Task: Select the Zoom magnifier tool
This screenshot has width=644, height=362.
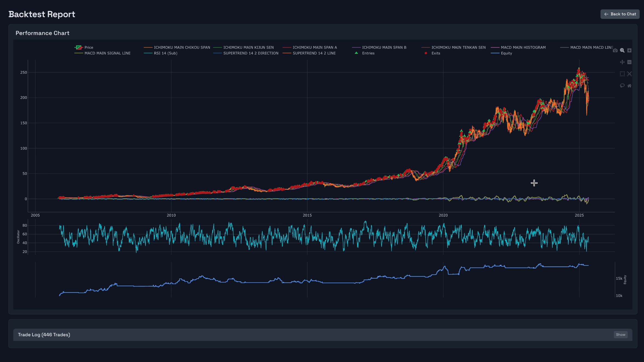Action: [622, 50]
